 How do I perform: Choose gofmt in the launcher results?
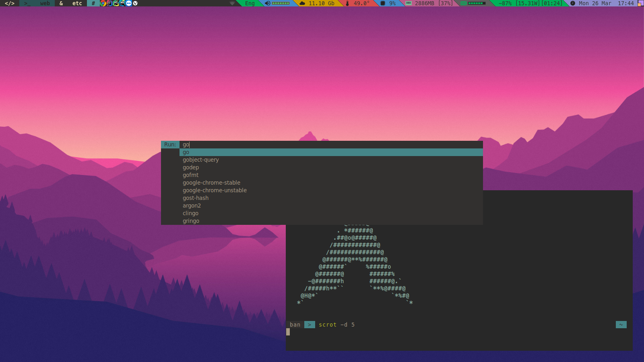[x=190, y=175]
